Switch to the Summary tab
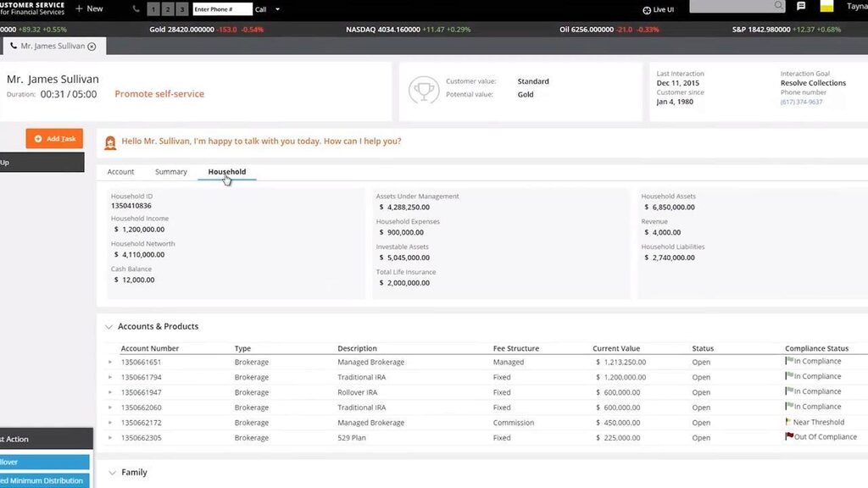This screenshot has height=488, width=868. [x=170, y=171]
